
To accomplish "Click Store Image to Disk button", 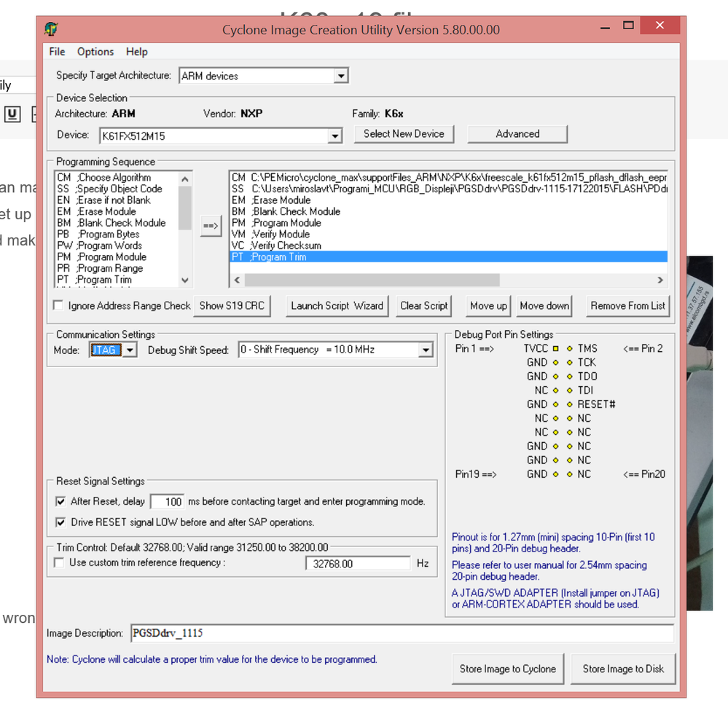I will (622, 669).
